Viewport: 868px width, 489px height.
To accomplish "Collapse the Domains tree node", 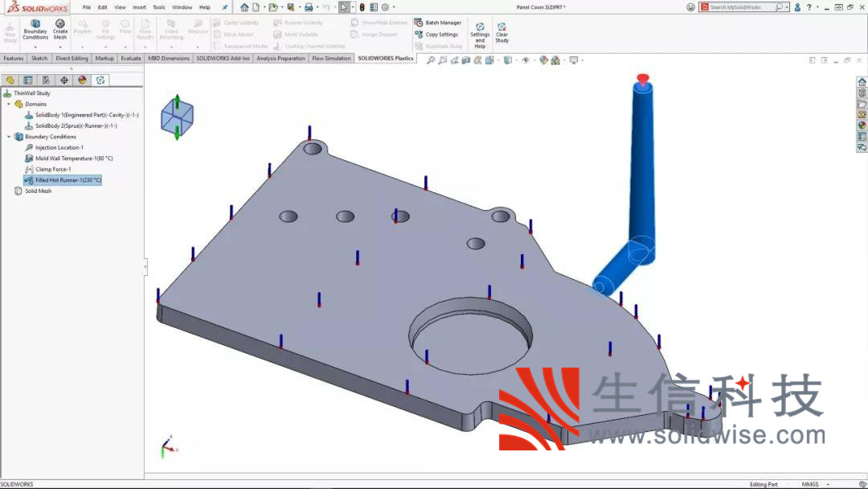I will tap(9, 104).
